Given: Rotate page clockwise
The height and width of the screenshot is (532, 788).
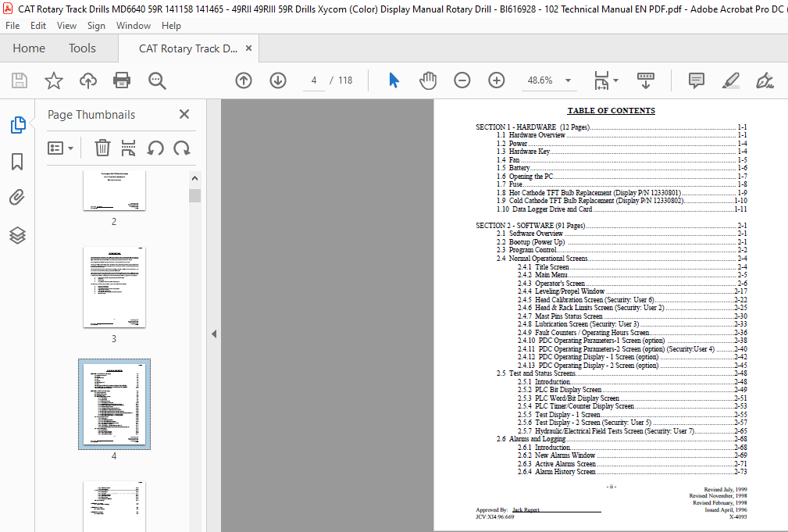Looking at the screenshot, I should pyautogui.click(x=181, y=148).
